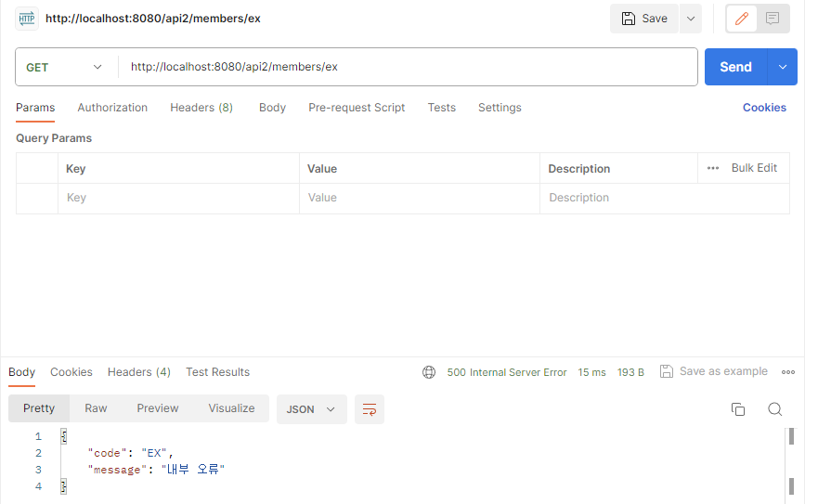The height and width of the screenshot is (504, 818).
Task: Open the response Cookies tab
Action: tap(71, 372)
